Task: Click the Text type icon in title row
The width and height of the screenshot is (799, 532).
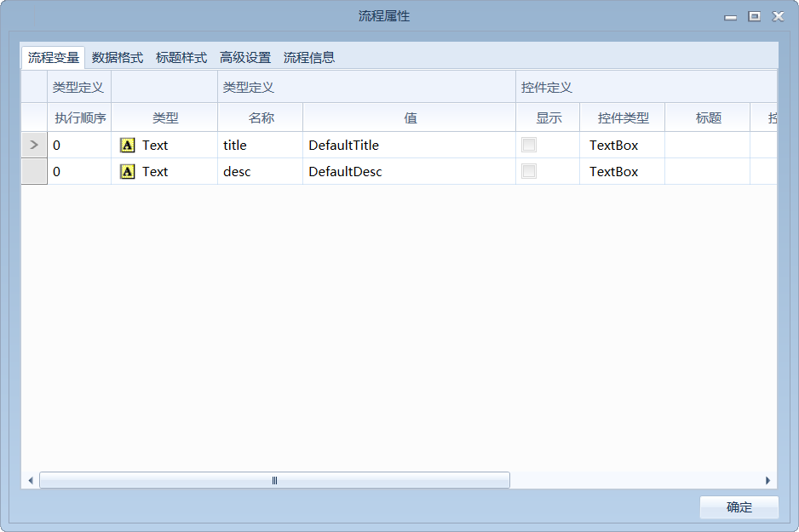Action: (x=127, y=145)
